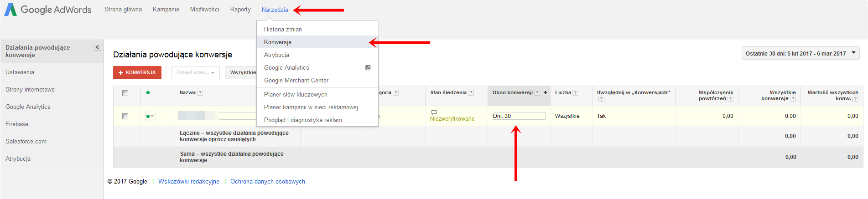Viewport: 868px width, 199px height.
Task: Open the Możliwości menu
Action: point(205,9)
